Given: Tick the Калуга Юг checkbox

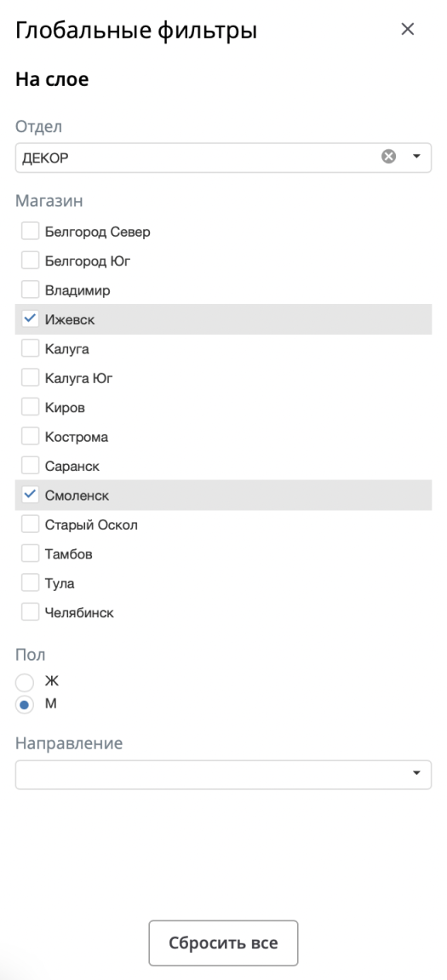Looking at the screenshot, I should [x=30, y=377].
